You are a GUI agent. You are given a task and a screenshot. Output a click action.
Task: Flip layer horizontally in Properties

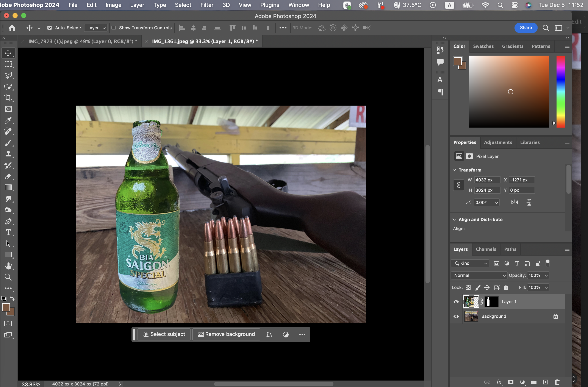click(515, 203)
